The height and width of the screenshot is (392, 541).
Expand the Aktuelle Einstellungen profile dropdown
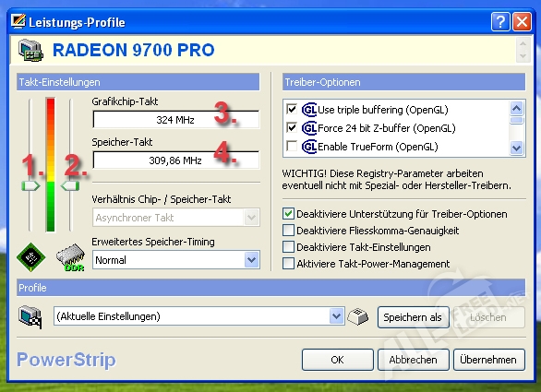[x=199, y=316]
